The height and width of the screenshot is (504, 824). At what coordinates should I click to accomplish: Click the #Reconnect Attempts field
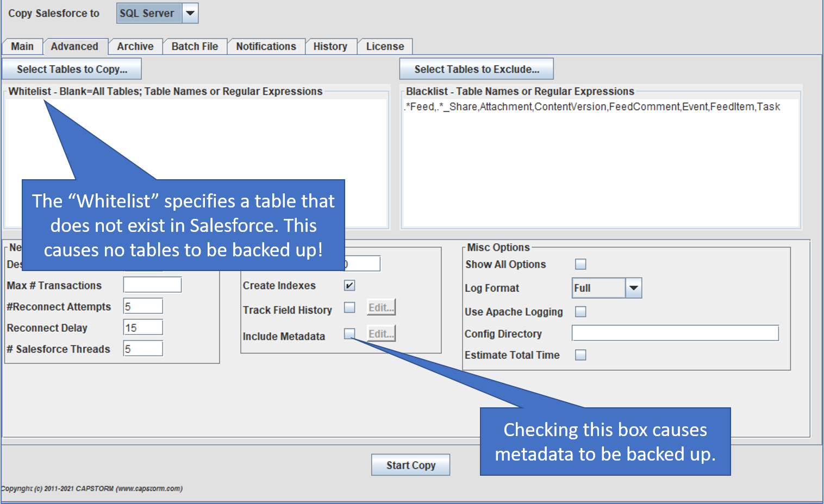(x=143, y=306)
